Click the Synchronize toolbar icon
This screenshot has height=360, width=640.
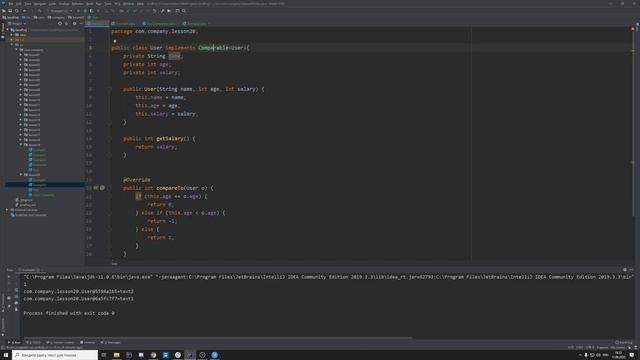[x=17, y=11]
